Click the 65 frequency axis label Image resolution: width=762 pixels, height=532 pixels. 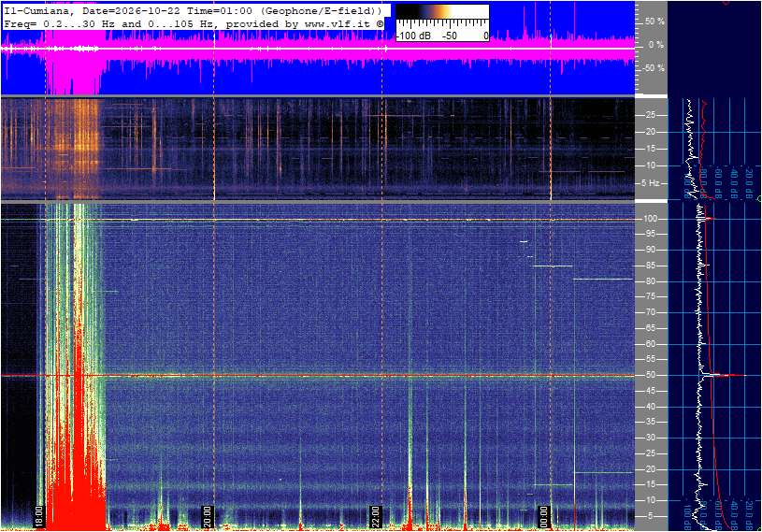click(x=650, y=328)
